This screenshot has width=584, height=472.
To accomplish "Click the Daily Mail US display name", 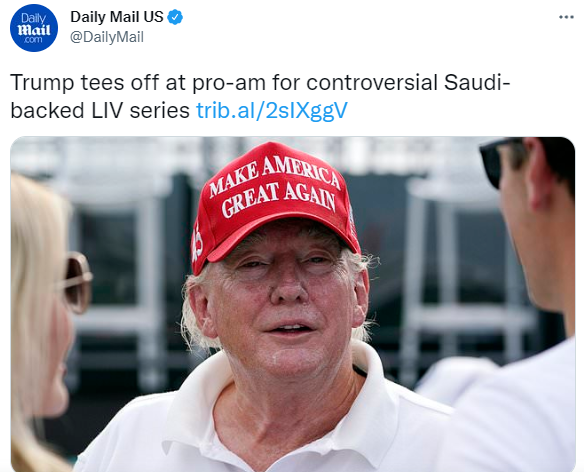I will pos(117,17).
